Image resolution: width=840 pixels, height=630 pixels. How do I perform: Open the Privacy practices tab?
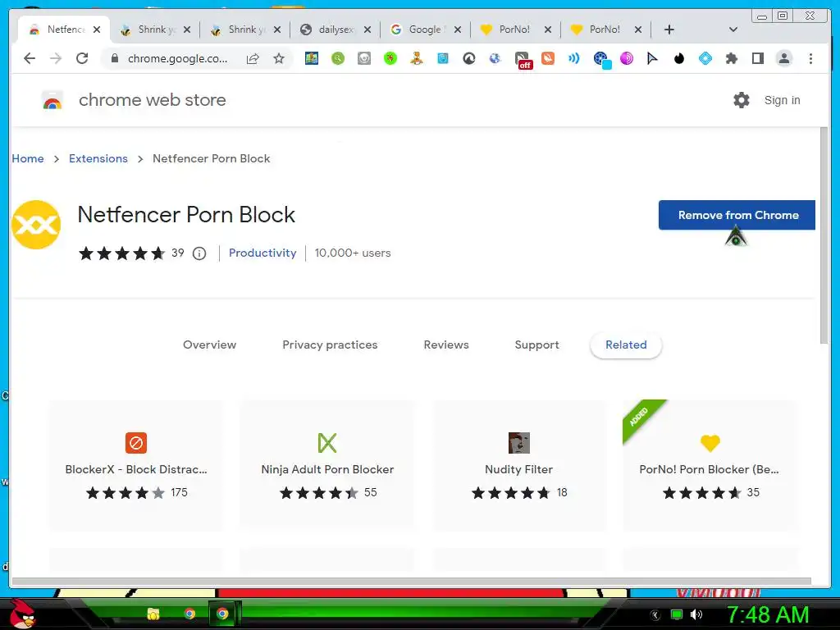[330, 345]
